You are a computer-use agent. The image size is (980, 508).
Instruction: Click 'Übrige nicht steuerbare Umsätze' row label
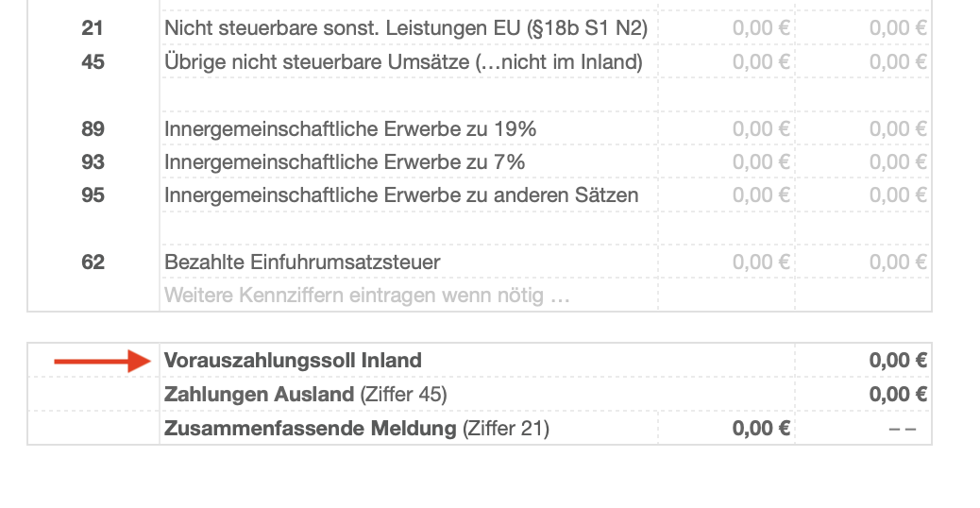pos(403,62)
